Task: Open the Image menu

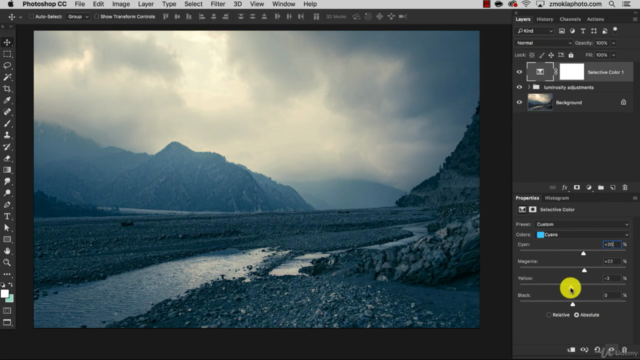Action: [x=121, y=4]
